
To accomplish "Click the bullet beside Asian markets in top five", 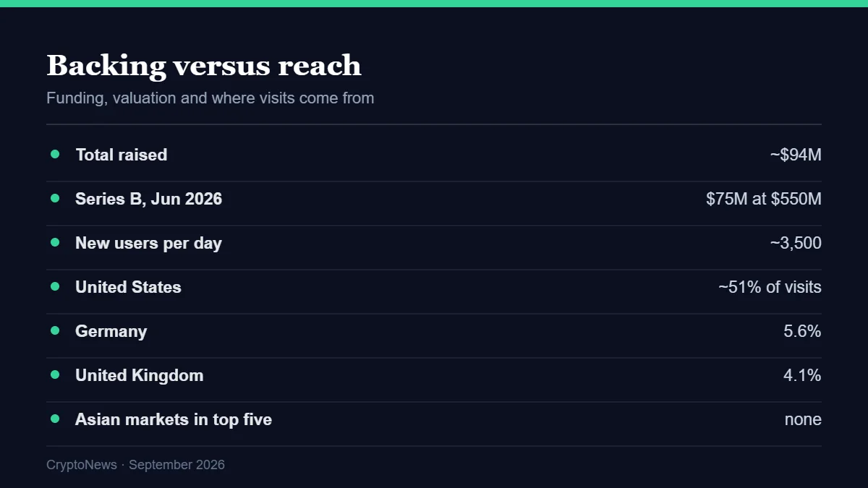I will [55, 419].
